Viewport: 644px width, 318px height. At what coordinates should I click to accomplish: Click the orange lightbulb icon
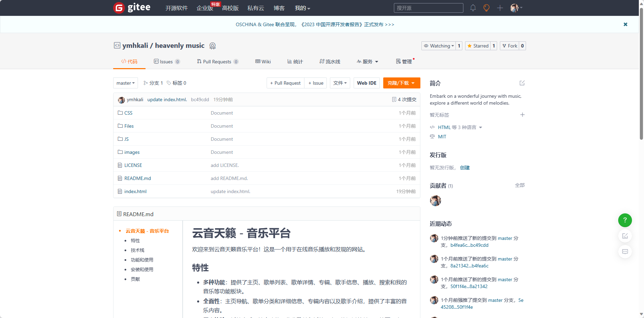tap(486, 8)
